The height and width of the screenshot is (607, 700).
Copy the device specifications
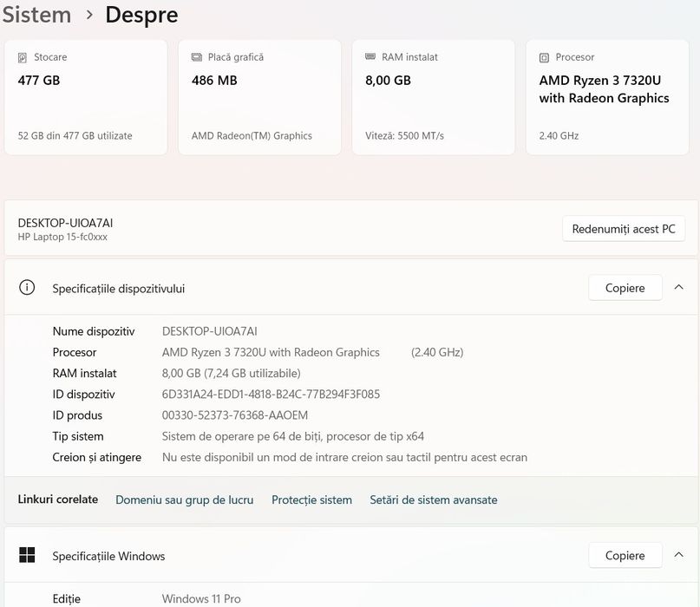625,288
